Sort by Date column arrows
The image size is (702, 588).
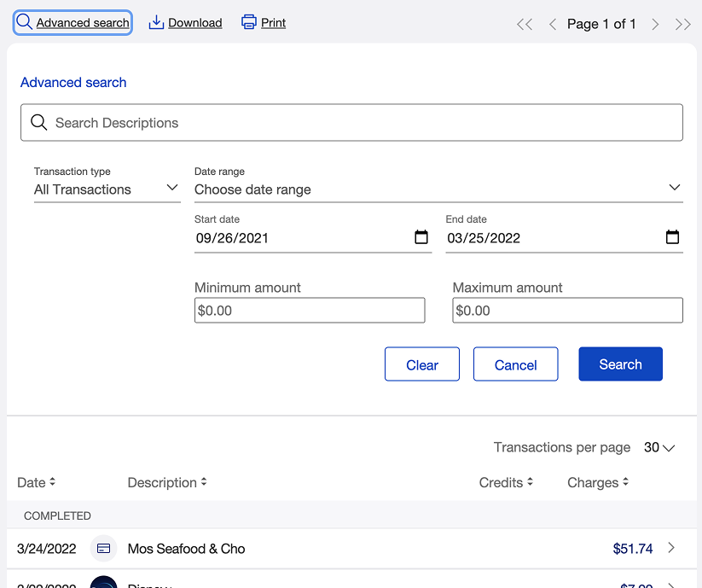tap(52, 482)
